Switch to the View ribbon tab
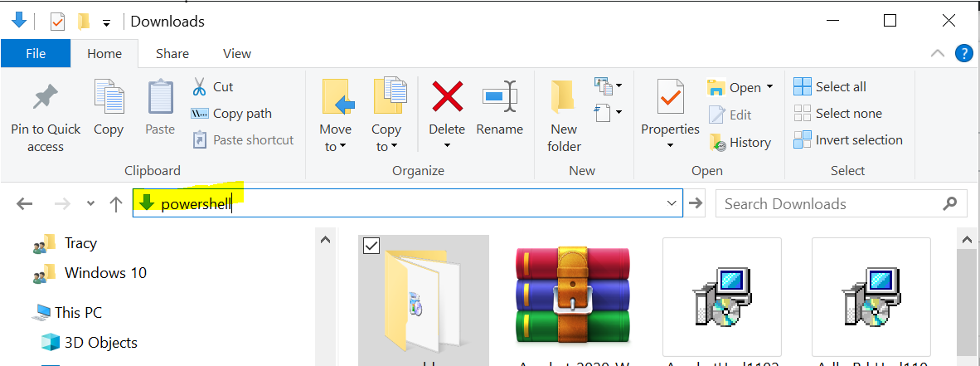 pyautogui.click(x=236, y=53)
